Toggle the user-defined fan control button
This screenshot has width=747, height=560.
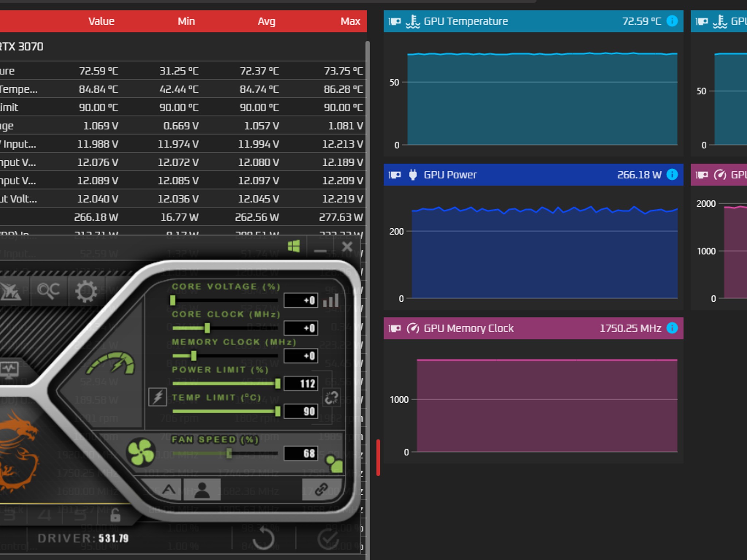tap(202, 489)
